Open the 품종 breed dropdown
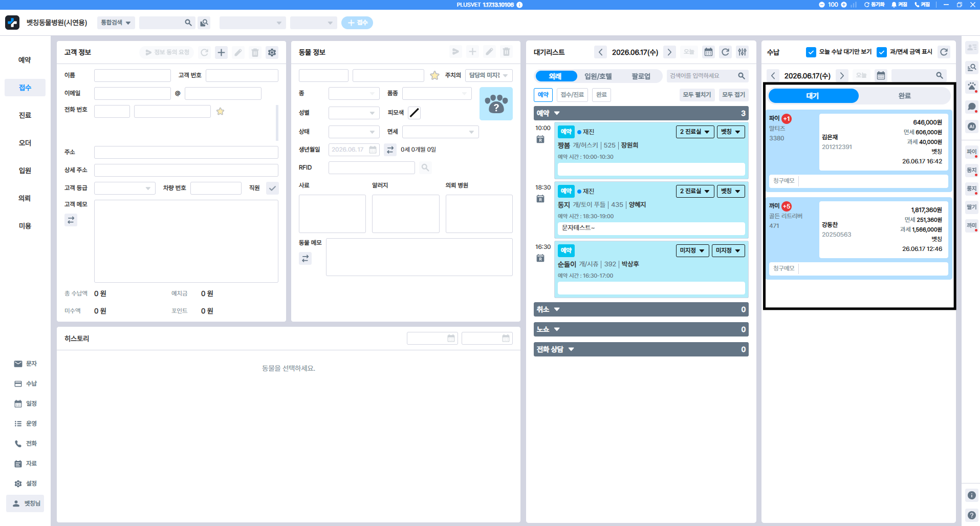Viewport: 980px width, 526px height. [x=437, y=93]
